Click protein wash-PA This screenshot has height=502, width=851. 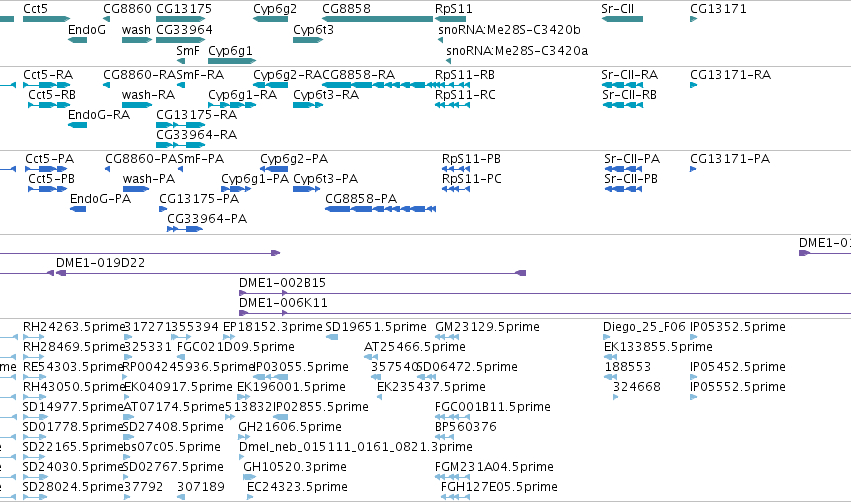[136, 189]
